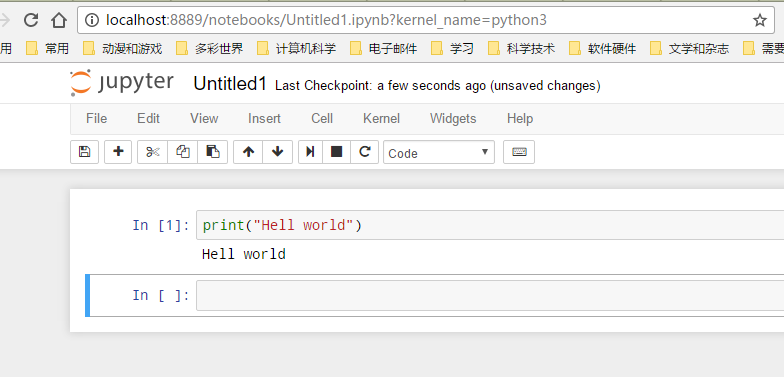
Task: Open 多彩世界 bookmark folder
Action: 210,48
